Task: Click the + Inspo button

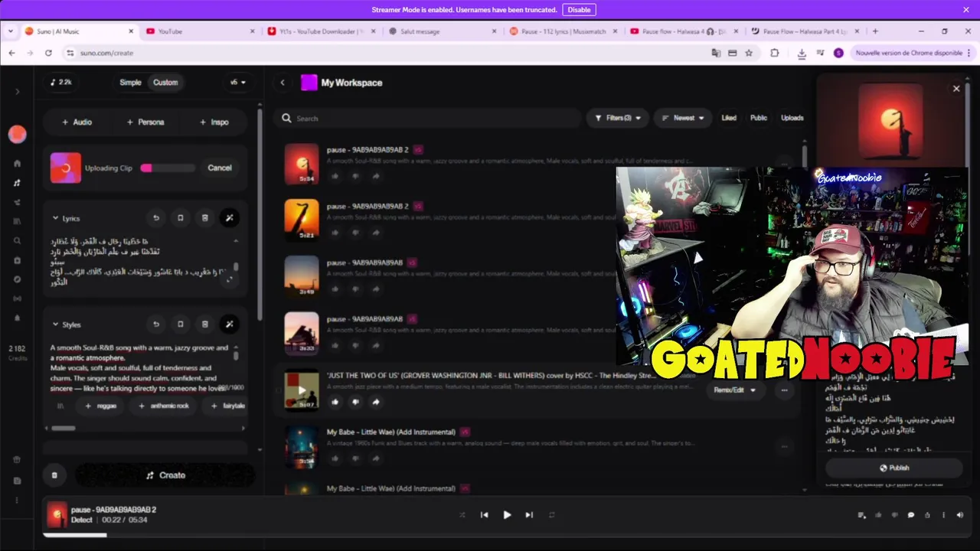Action: click(x=214, y=122)
